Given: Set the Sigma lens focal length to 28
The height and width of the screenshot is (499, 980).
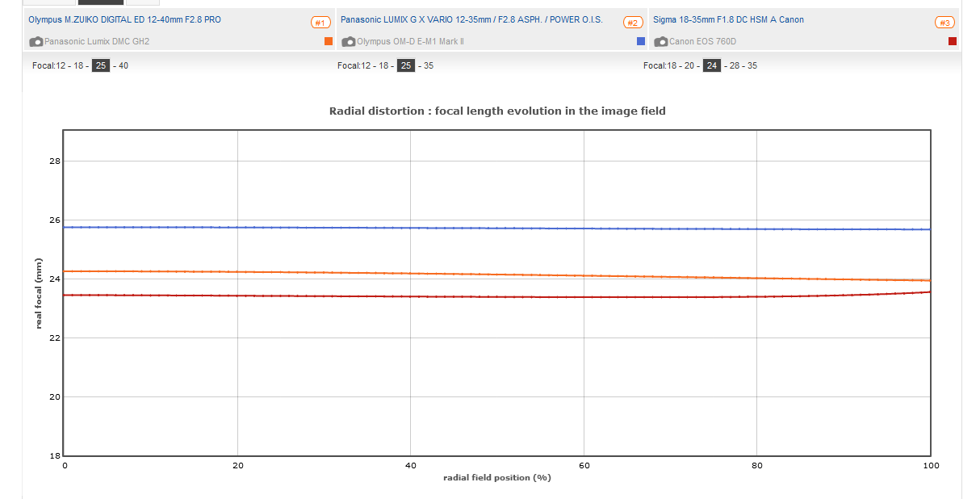Looking at the screenshot, I should tap(735, 66).
